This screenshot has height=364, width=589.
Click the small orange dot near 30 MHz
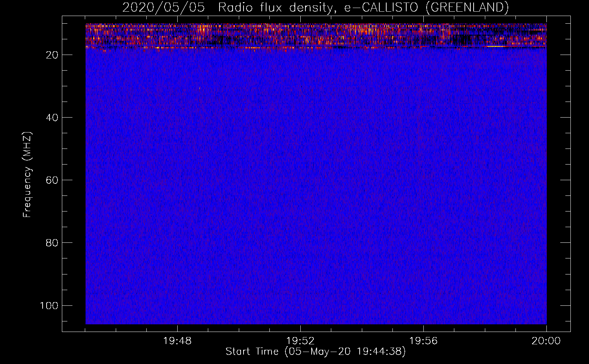pyautogui.click(x=199, y=88)
